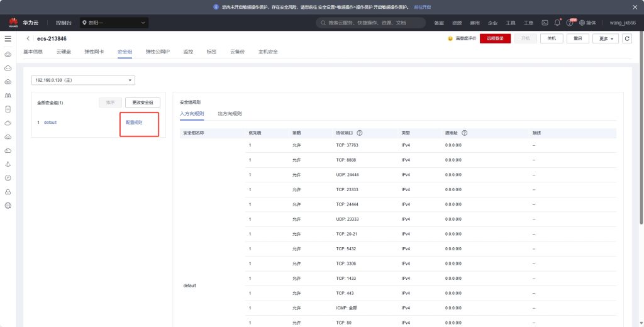Expand the 更多 actions dropdown
Viewport: 644px width, 327px height.
[606, 38]
